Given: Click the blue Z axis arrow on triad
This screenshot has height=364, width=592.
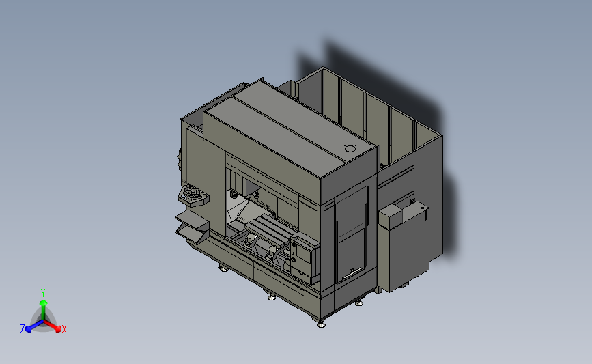Looking at the screenshot, I should [33, 326].
